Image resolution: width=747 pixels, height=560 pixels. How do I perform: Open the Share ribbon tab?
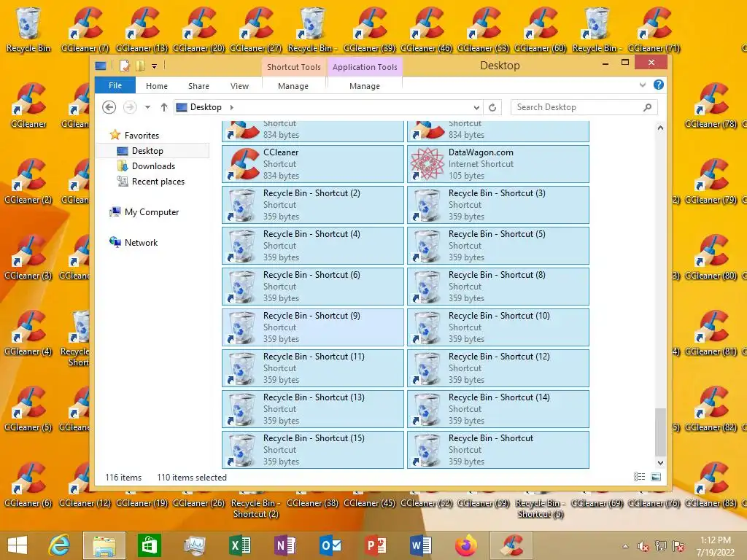tap(198, 86)
